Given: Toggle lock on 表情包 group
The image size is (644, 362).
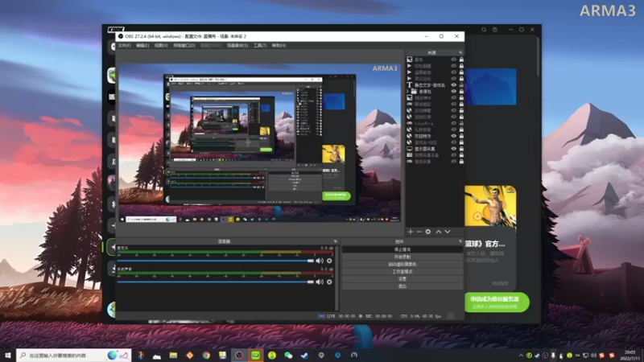Looking at the screenshot, I should pos(461,91).
